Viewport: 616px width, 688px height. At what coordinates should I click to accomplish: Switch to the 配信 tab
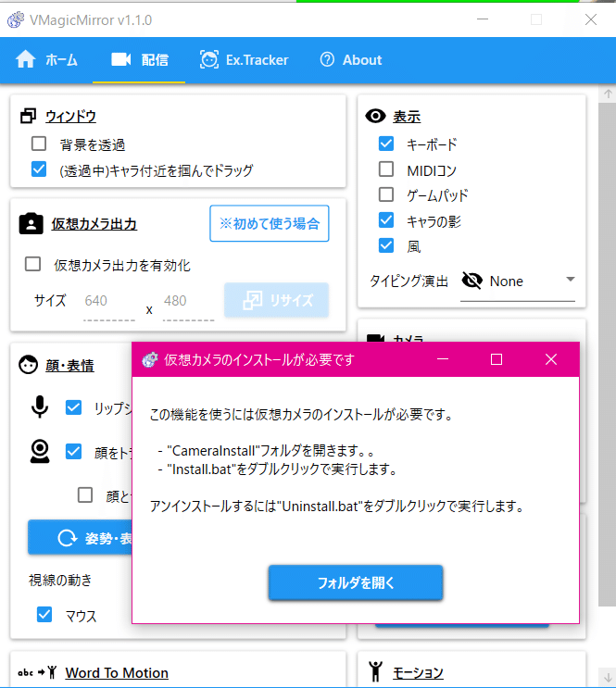tap(139, 59)
